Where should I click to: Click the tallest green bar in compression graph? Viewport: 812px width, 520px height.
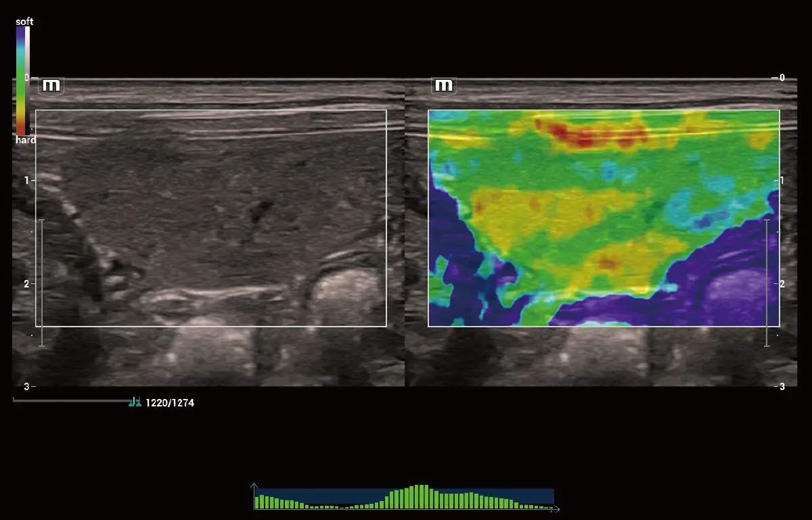tap(421, 496)
